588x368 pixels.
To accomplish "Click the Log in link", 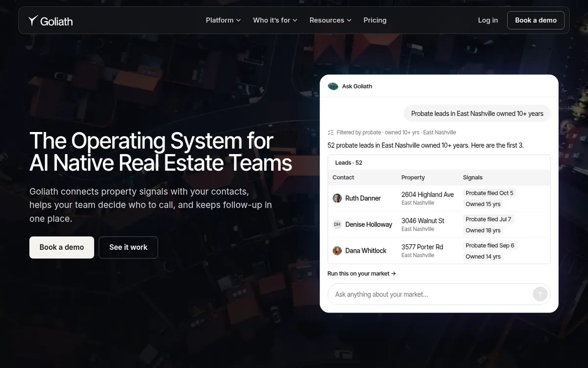I will point(488,20).
